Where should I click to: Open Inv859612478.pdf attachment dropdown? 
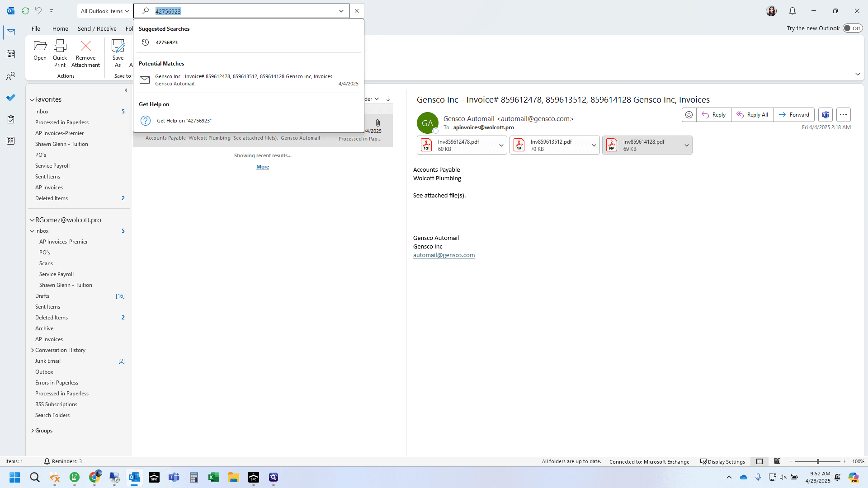[x=501, y=145]
